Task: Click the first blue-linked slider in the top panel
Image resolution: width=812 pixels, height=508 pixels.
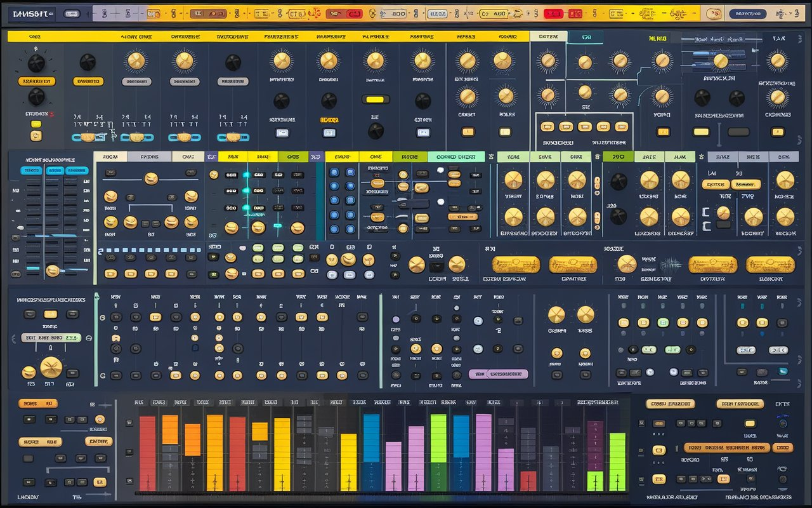Action: [87, 137]
